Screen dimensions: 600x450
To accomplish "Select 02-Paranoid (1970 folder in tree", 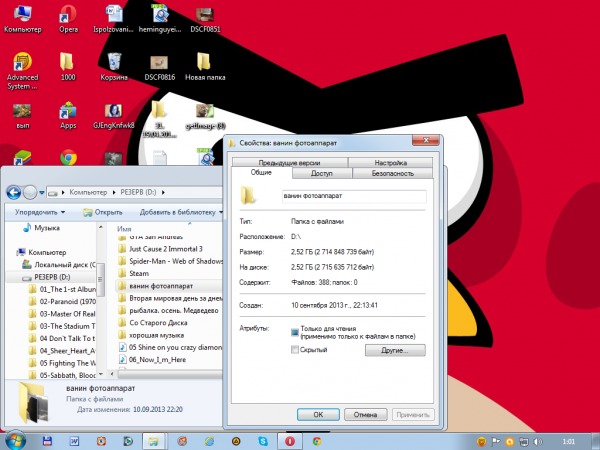I will (62, 302).
